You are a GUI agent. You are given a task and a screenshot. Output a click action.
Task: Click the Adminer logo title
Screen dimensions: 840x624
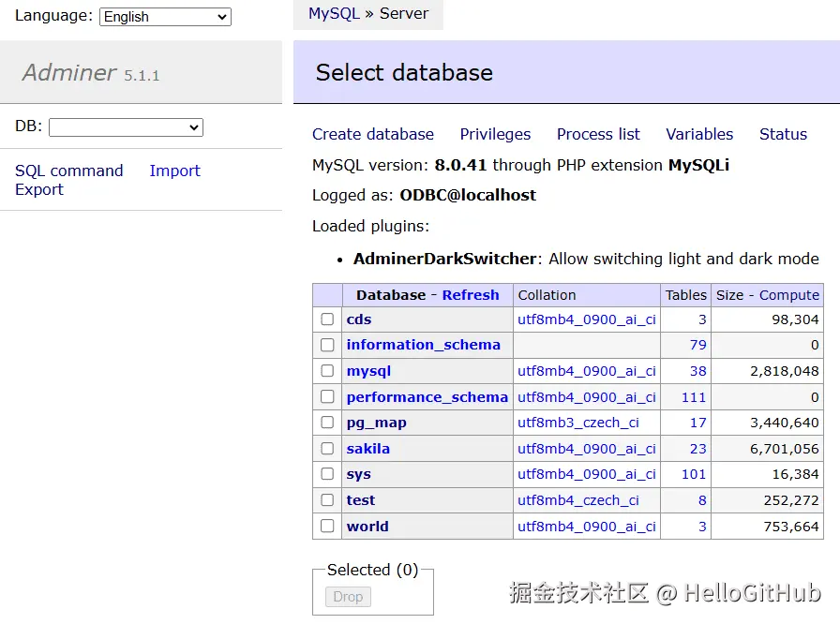click(69, 72)
